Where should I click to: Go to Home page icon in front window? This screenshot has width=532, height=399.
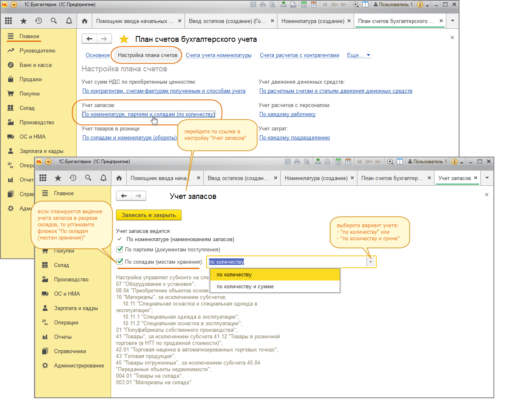(x=119, y=178)
